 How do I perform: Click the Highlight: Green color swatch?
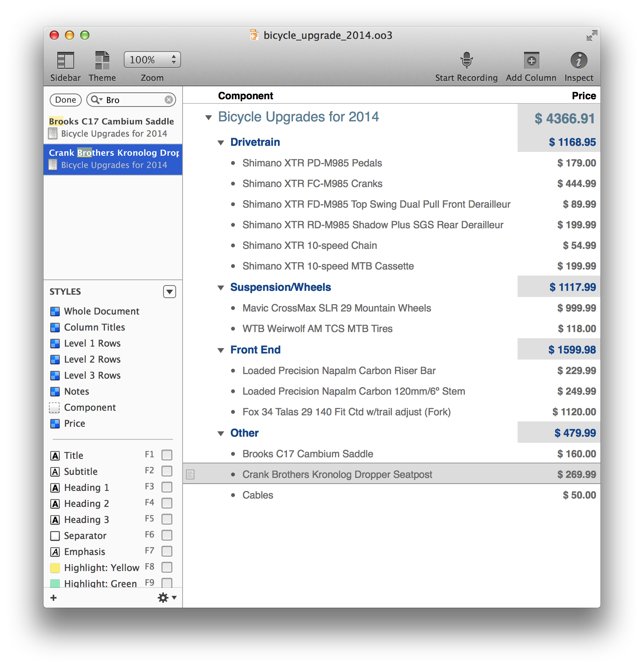(x=55, y=583)
